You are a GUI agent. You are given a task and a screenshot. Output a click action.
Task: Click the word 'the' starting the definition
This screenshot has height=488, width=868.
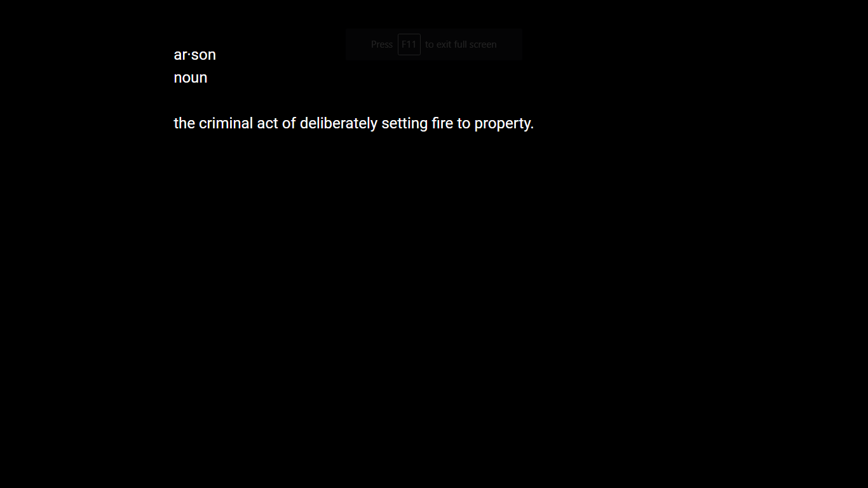pyautogui.click(x=184, y=123)
